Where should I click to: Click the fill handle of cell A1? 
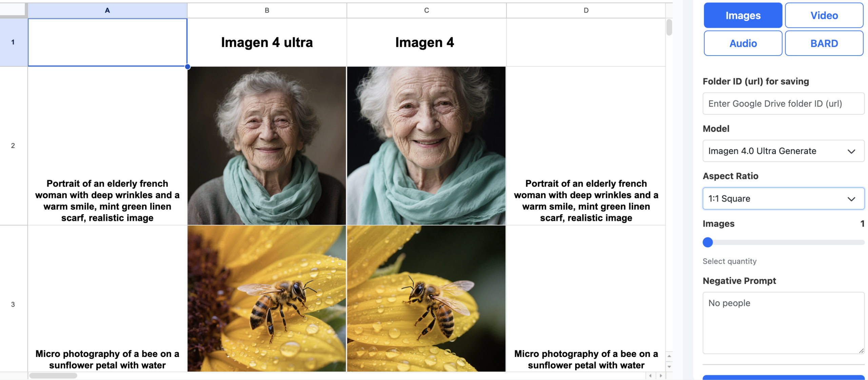188,67
